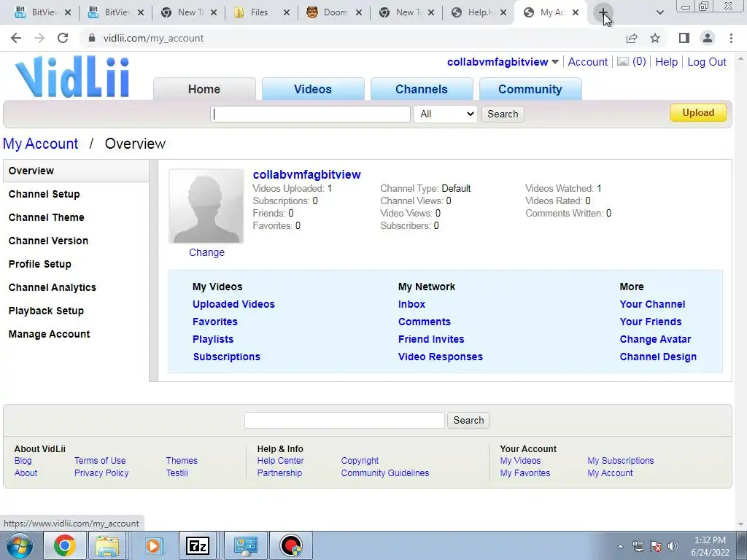Click the top search input field
The width and height of the screenshot is (747, 560).
point(310,114)
